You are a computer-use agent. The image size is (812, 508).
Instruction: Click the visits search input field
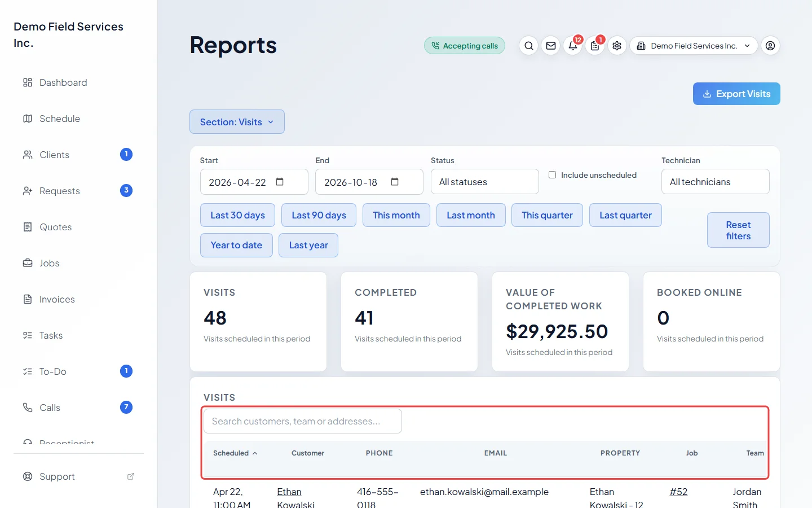click(x=303, y=421)
